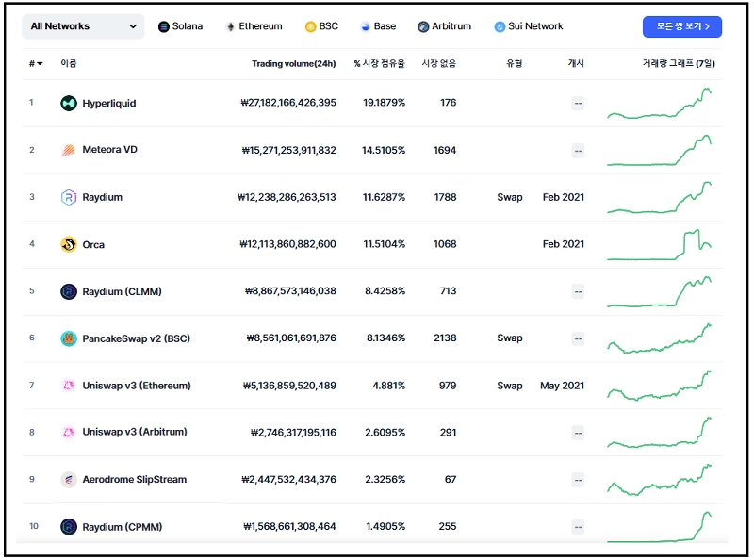
Task: Open the Raydium exchange name link
Action: 103,197
